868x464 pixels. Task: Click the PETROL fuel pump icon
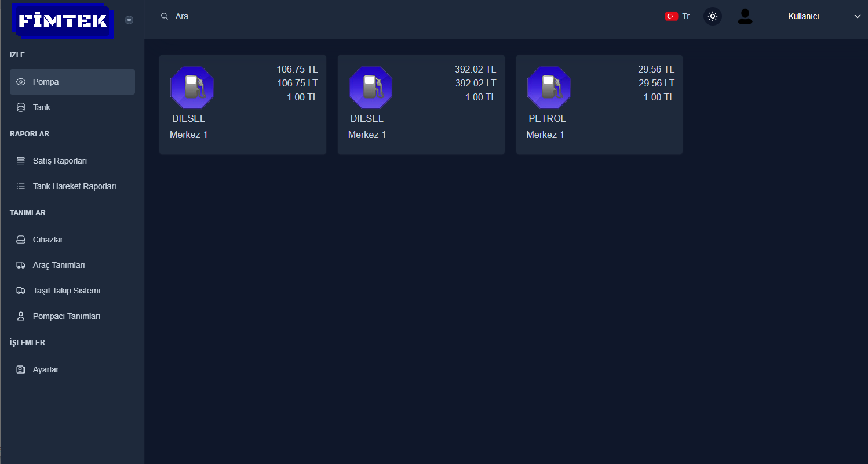pyautogui.click(x=549, y=88)
